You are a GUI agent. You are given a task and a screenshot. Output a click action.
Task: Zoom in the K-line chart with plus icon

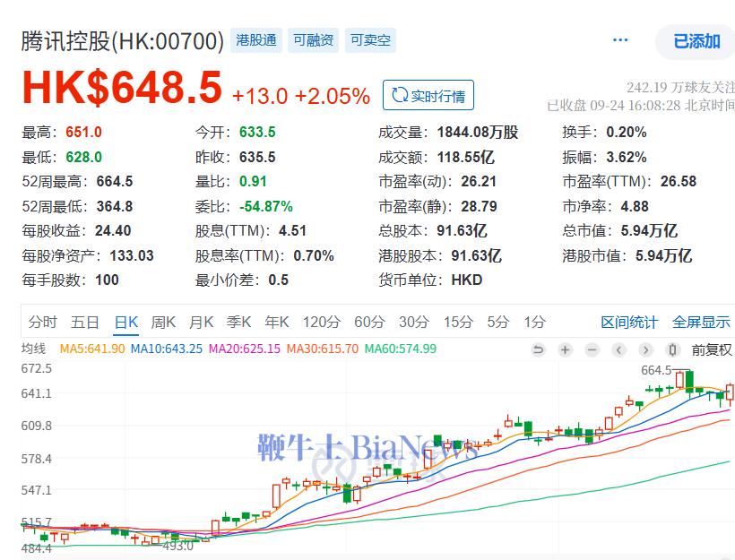click(565, 349)
